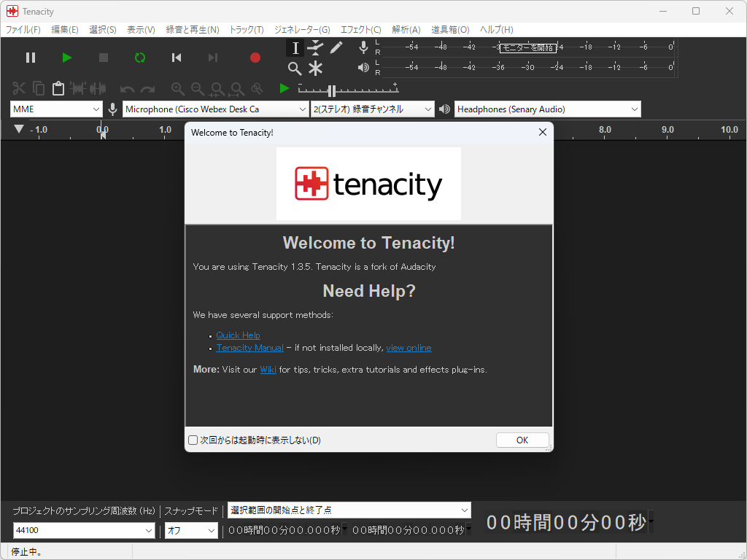
Task: Open the ジェネレーター(G) menu
Action: point(302,29)
